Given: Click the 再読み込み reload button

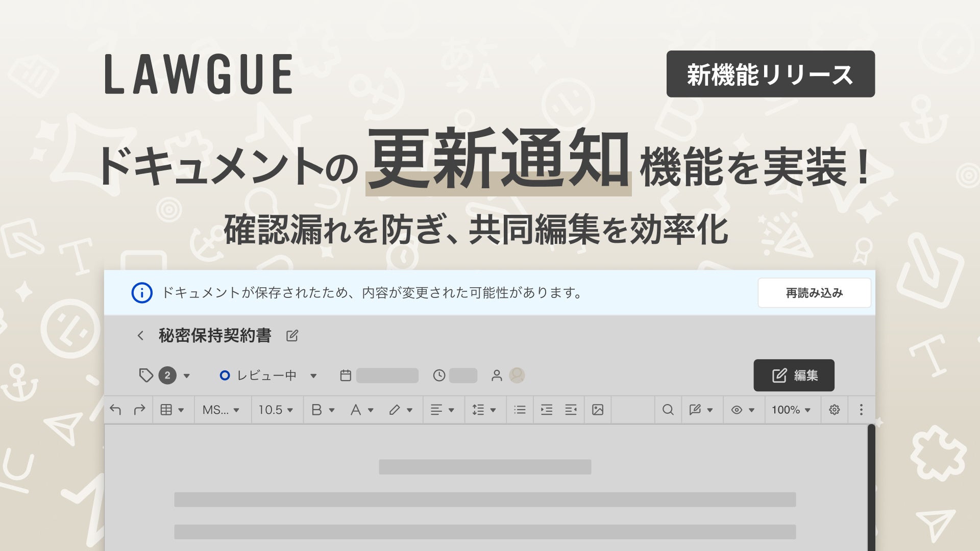Looking at the screenshot, I should [814, 293].
